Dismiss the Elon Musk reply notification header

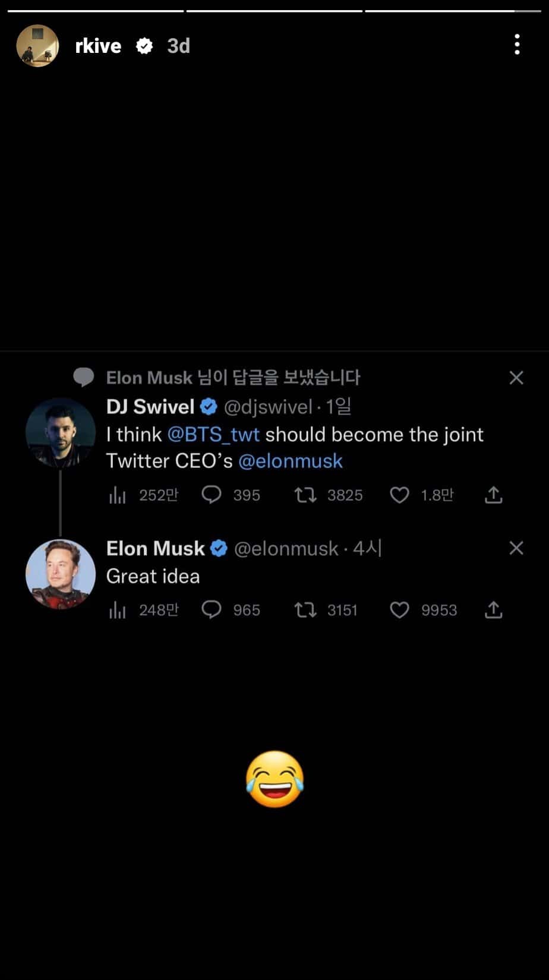[516, 378]
